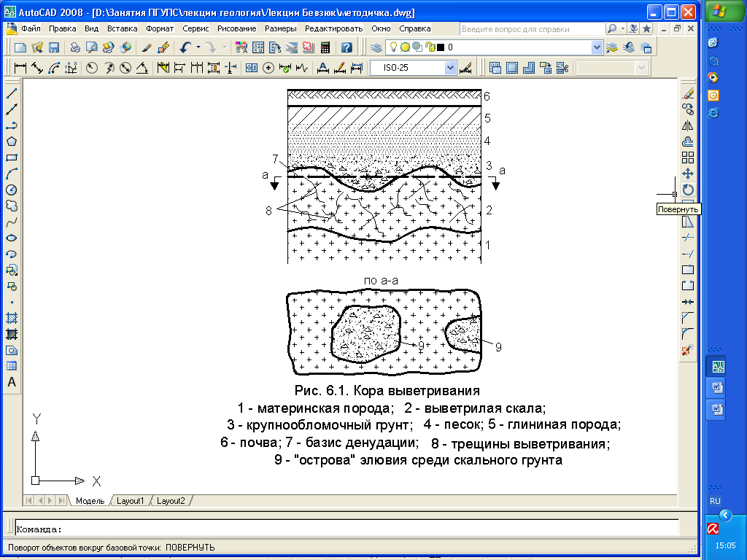The image size is (747, 560).
Task: Toggle layer 0 on/off lightbulb
Action: click(393, 47)
